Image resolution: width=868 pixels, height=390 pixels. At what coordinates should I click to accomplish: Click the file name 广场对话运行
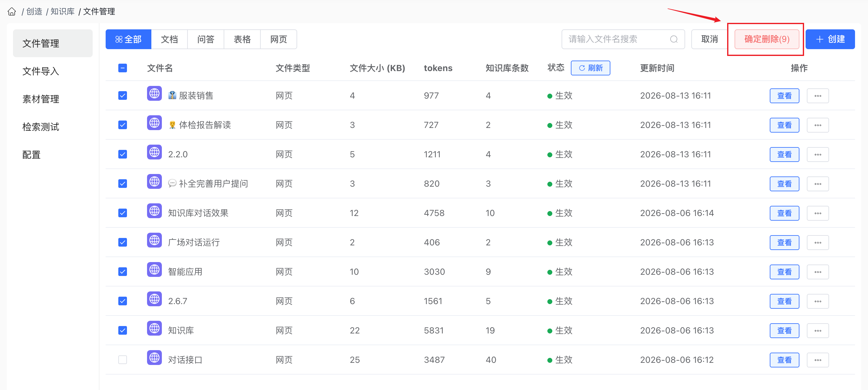pyautogui.click(x=194, y=242)
